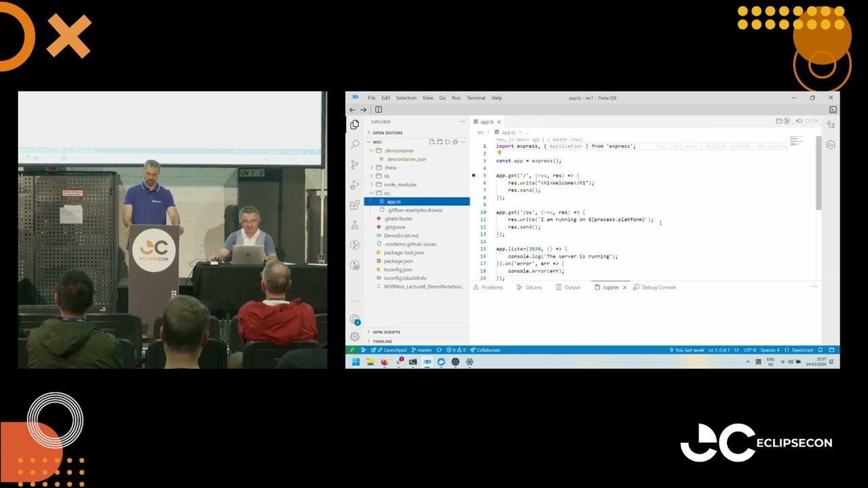
Task: Open the Extensions view icon
Action: point(355,205)
